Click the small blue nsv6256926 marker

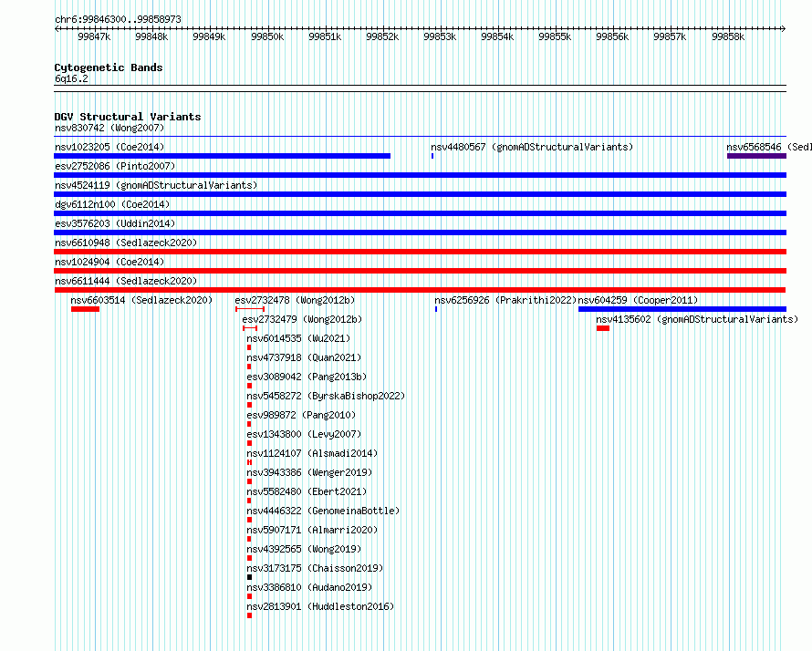pos(436,309)
